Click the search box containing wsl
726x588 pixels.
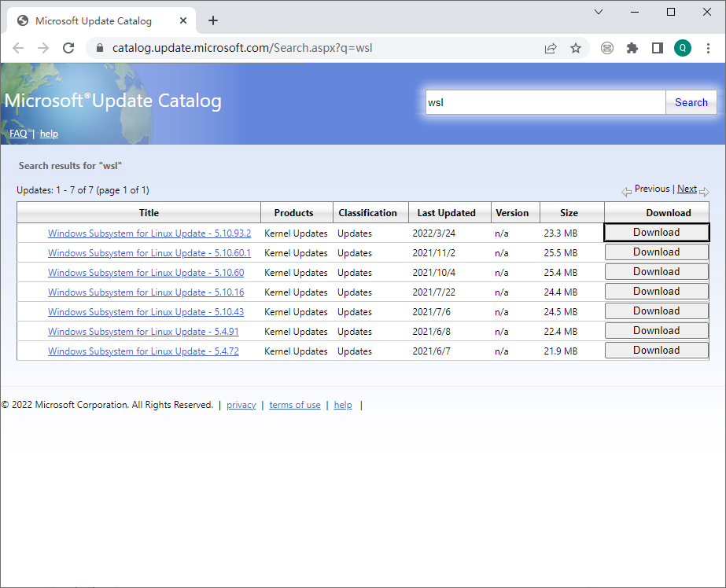point(545,102)
